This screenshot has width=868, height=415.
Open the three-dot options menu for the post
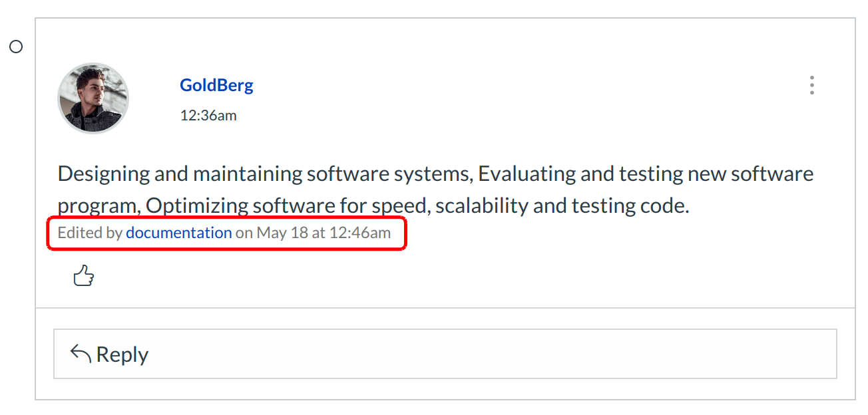tap(811, 85)
